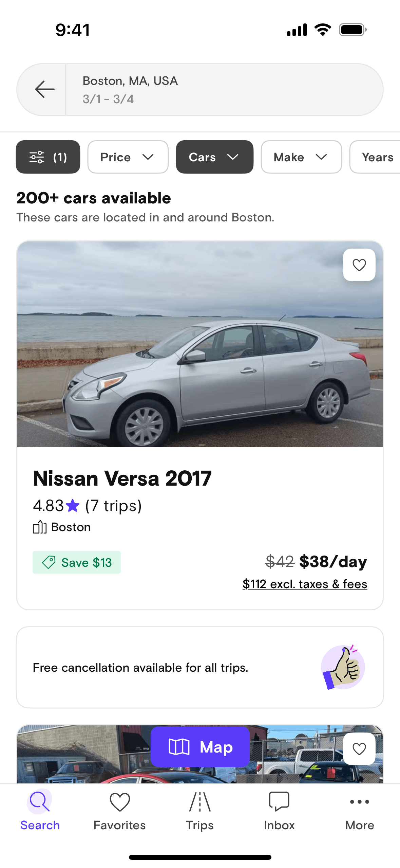Screen dimensions: 400x868
Task: Show the Map view
Action: tap(200, 747)
